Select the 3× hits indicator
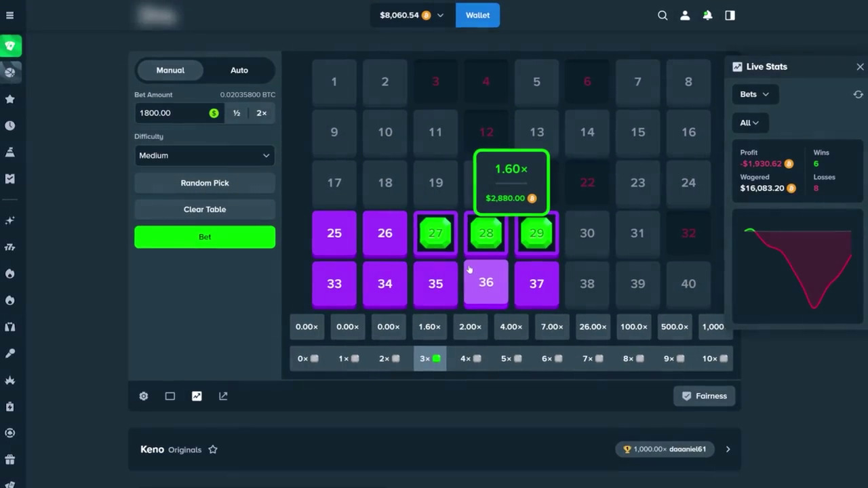This screenshot has width=868, height=488. tap(430, 359)
